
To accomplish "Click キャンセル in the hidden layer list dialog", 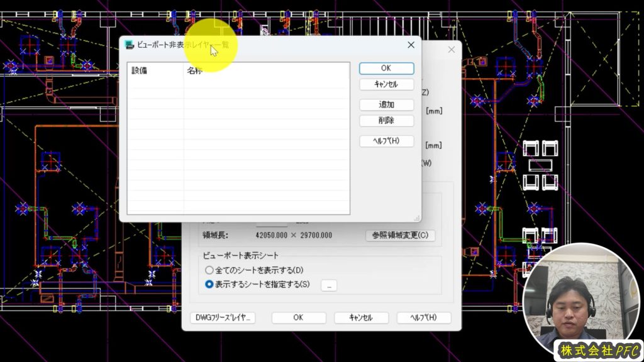I will (x=386, y=84).
